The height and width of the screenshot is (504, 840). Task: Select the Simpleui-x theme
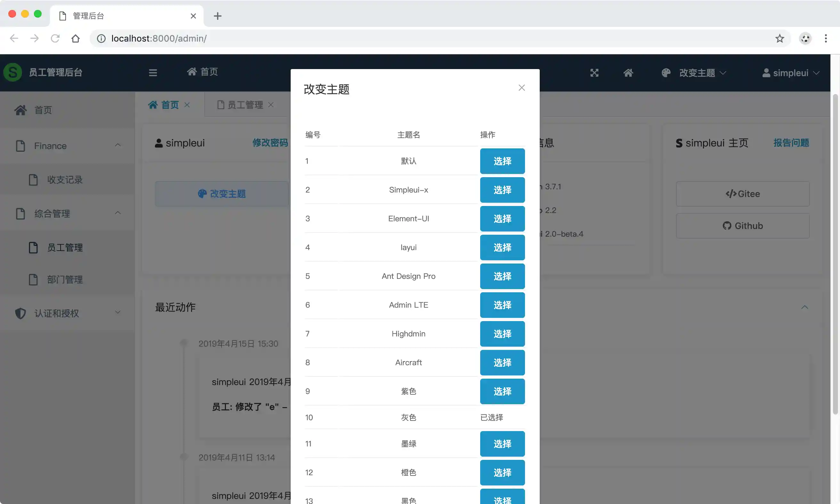[x=502, y=190]
